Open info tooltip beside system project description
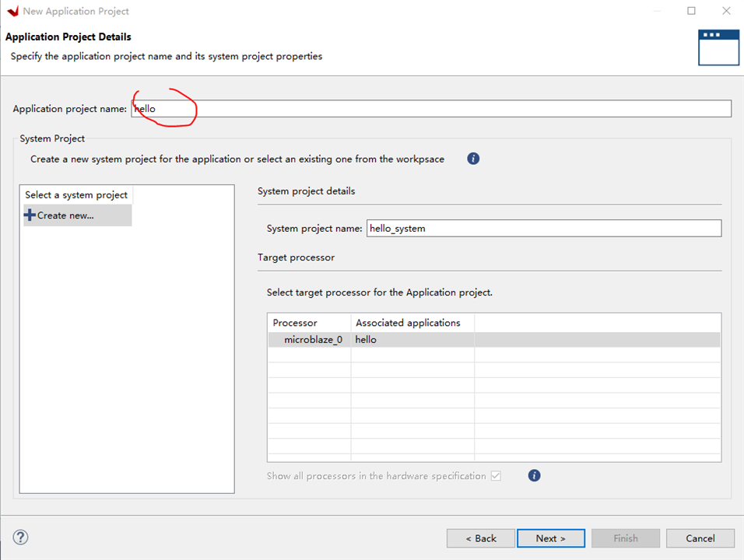Viewport: 744px width, 560px height. pos(473,159)
